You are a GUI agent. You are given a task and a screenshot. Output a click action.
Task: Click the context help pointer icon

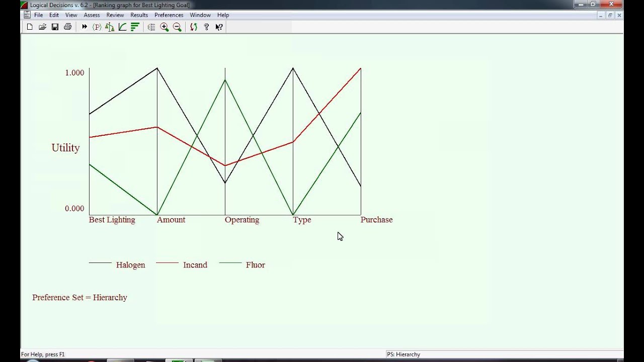pos(219,27)
